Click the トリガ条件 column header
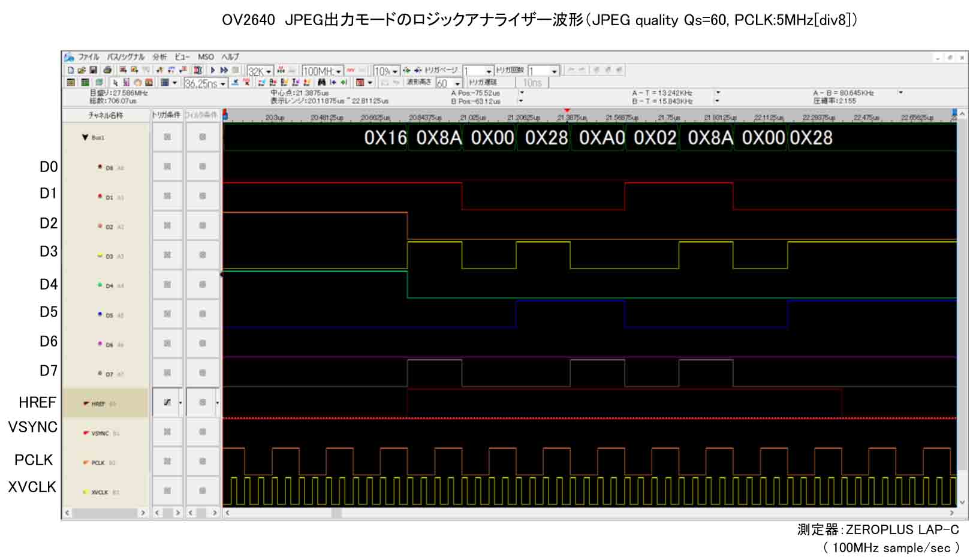Viewport: 976px width, 560px height. (166, 115)
